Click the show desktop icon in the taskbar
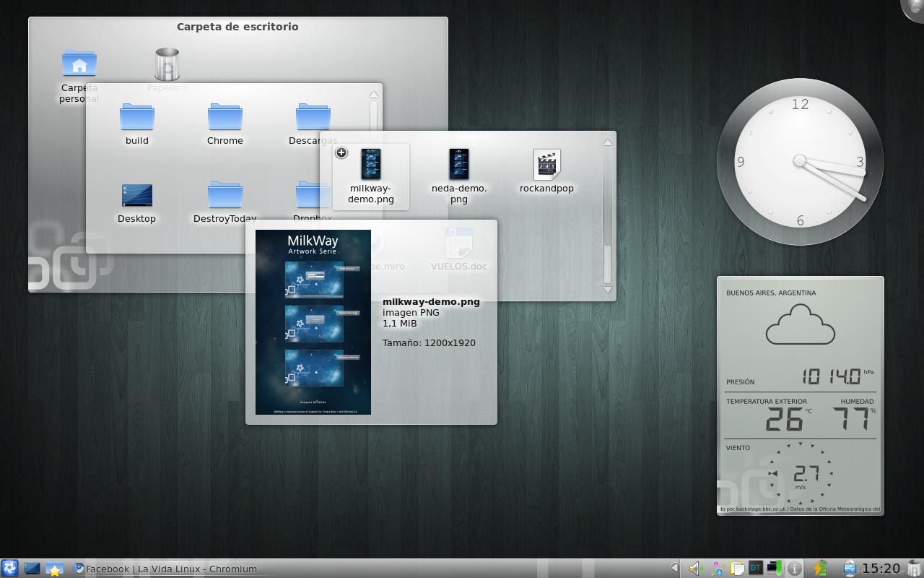The width and height of the screenshot is (924, 578). [x=32, y=569]
